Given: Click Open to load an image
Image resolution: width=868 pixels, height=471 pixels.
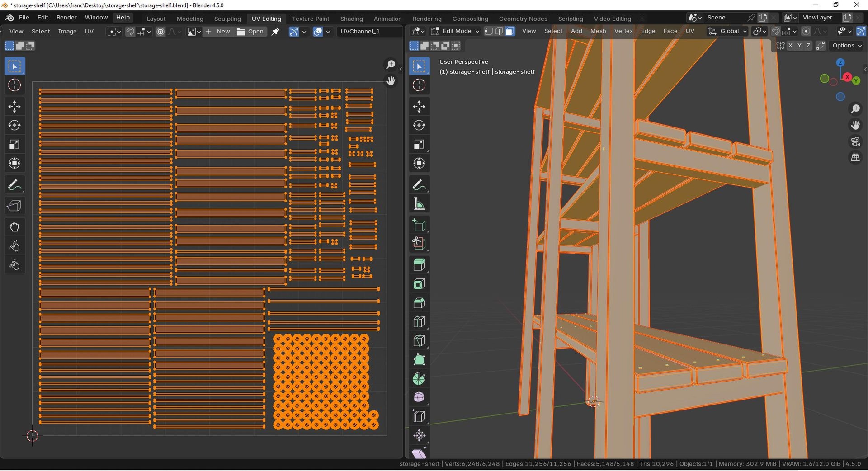Looking at the screenshot, I should click(250, 32).
